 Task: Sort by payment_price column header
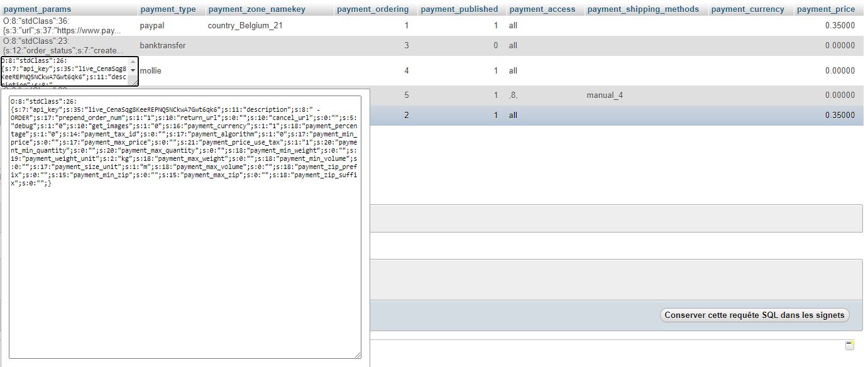coord(826,9)
